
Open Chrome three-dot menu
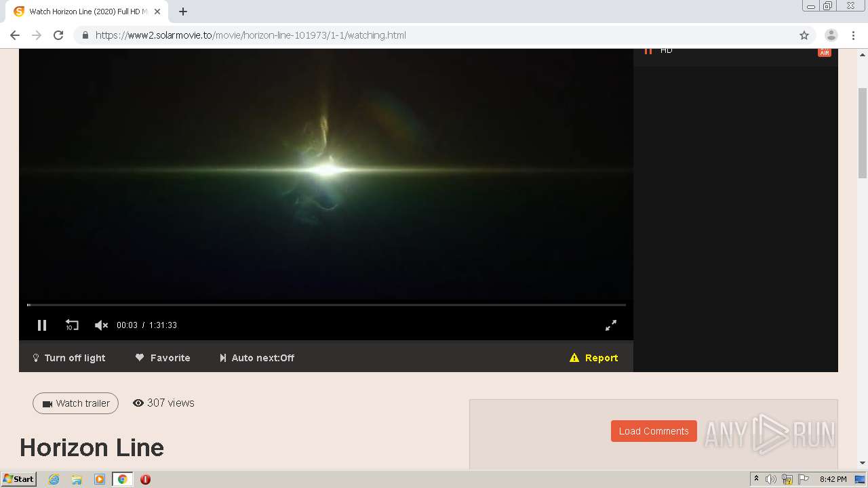pos(854,35)
